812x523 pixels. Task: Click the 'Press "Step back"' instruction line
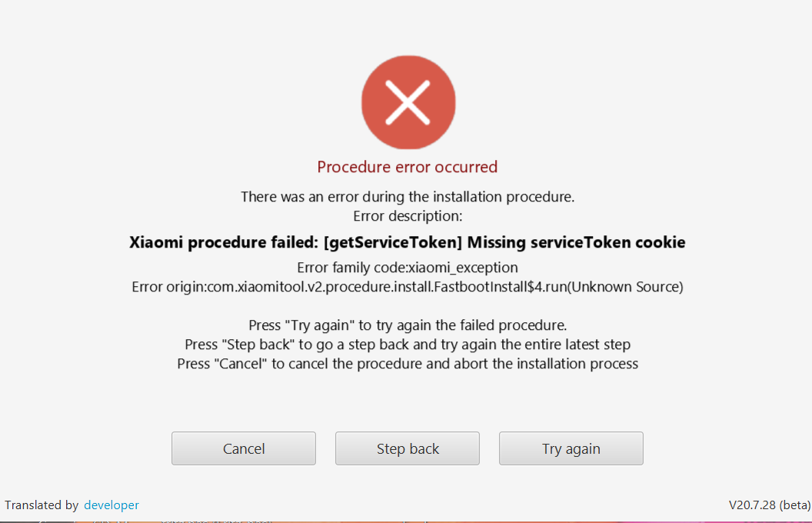pyautogui.click(x=407, y=345)
